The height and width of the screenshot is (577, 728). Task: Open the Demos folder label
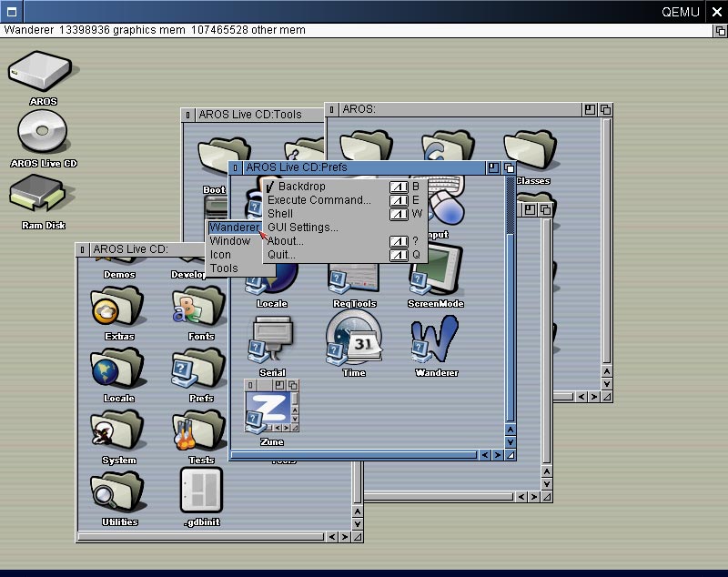click(x=119, y=274)
